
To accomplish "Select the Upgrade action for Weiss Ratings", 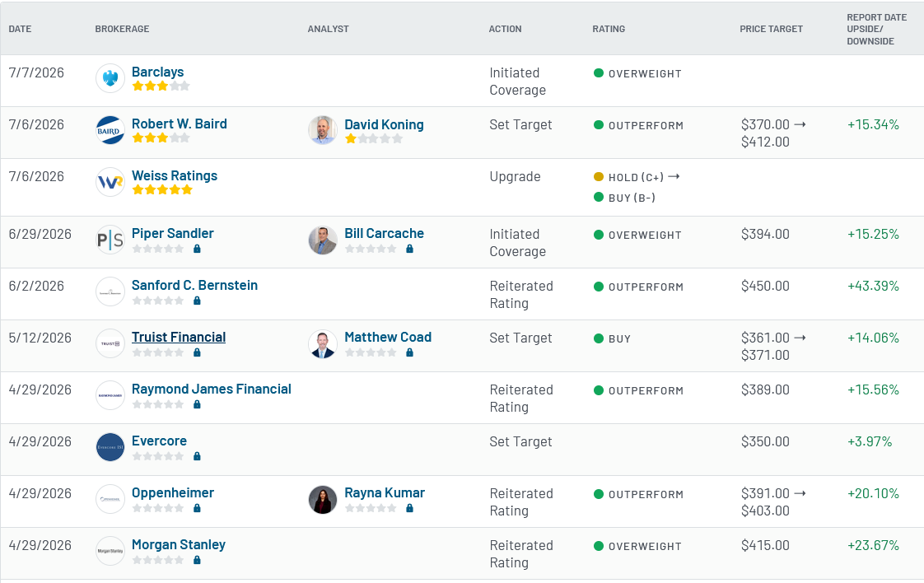I will coord(515,177).
